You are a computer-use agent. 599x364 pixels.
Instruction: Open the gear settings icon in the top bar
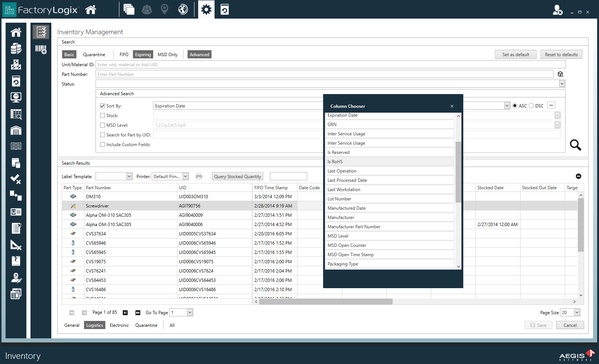coord(206,9)
